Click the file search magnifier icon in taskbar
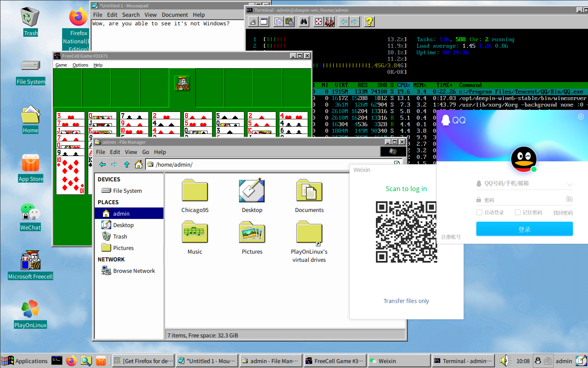 (x=86, y=360)
